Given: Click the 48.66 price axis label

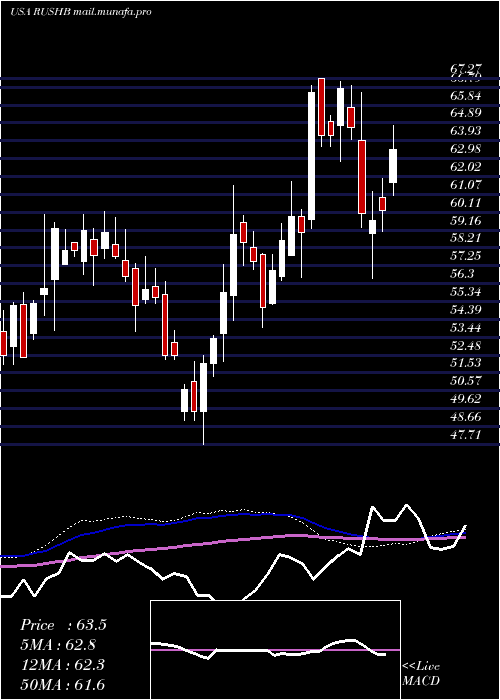Looking at the screenshot, I should pos(466,417).
